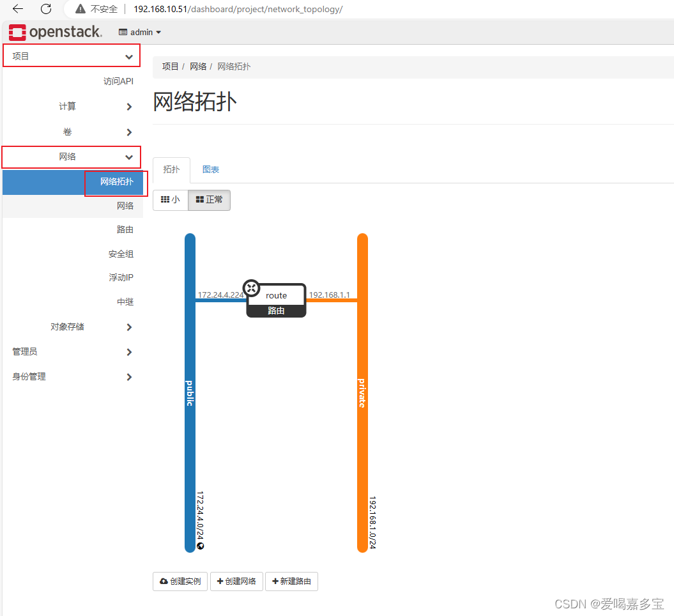Click the orange private network bar
Viewport: 674px width, 616px height.
tap(362, 393)
